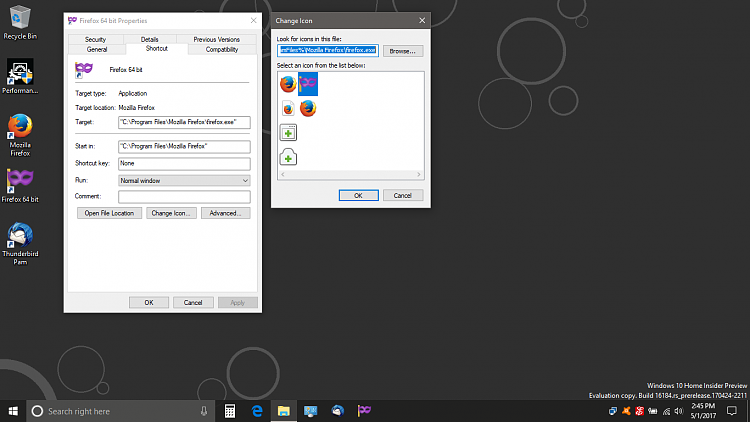Close the Change Icon dialog
This screenshot has width=750, height=422.
click(x=422, y=21)
